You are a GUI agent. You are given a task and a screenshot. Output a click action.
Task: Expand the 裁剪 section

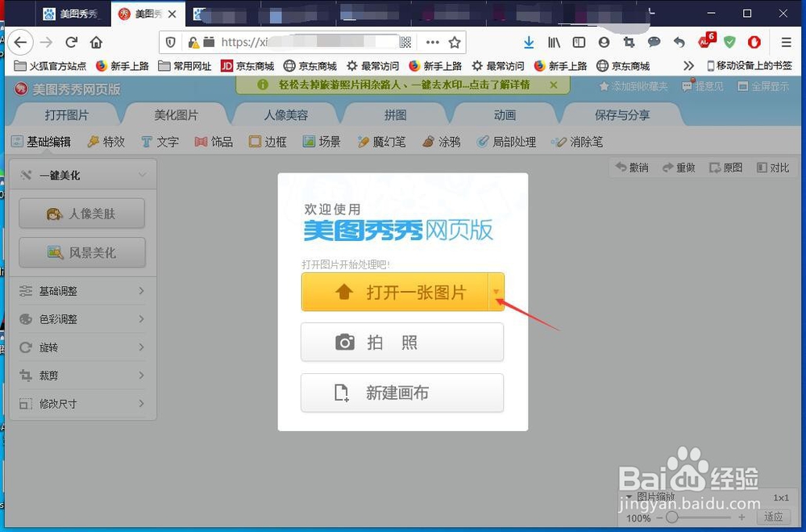pyautogui.click(x=83, y=376)
